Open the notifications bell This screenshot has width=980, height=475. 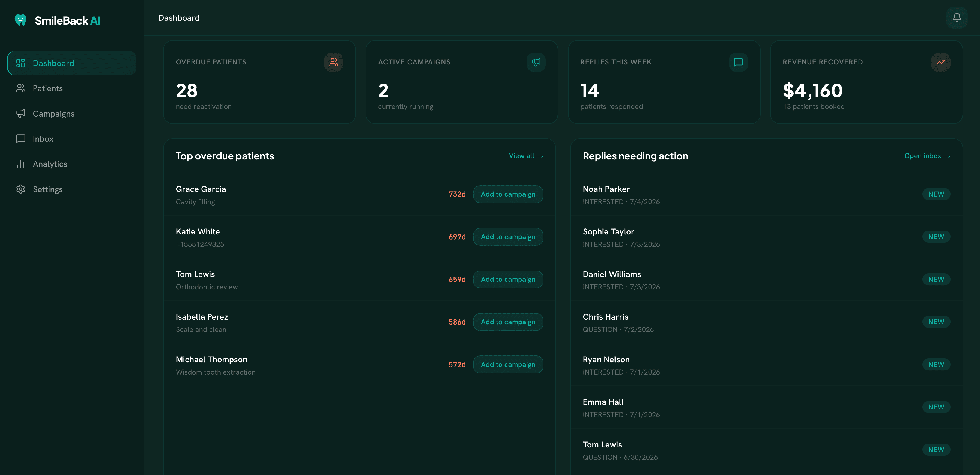[x=957, y=17]
